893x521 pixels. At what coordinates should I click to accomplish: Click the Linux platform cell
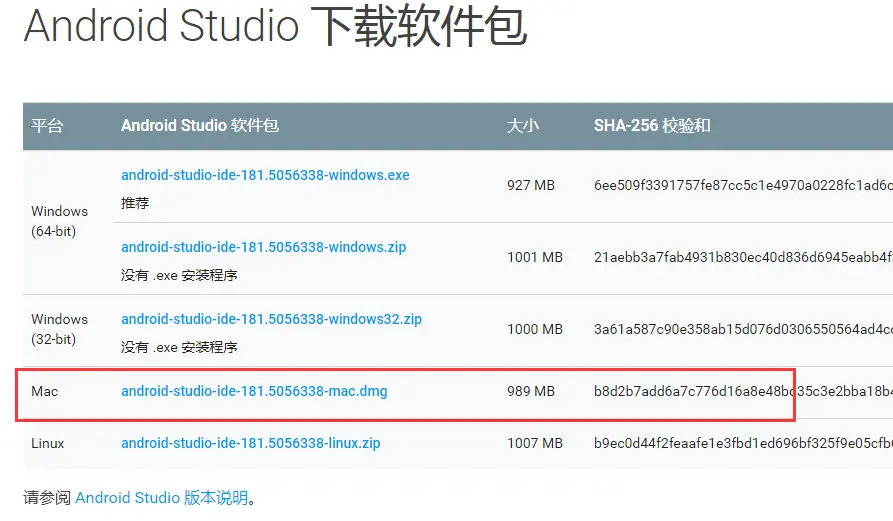pyautogui.click(x=47, y=443)
